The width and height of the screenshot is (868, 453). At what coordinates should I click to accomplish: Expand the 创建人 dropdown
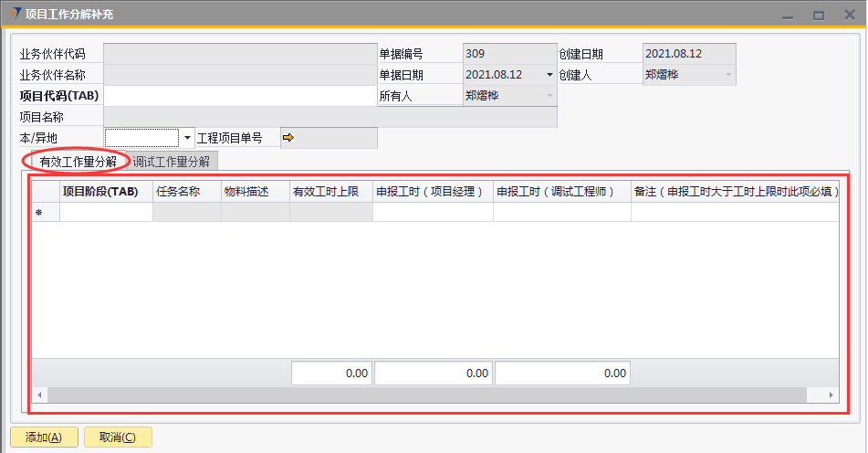point(728,75)
